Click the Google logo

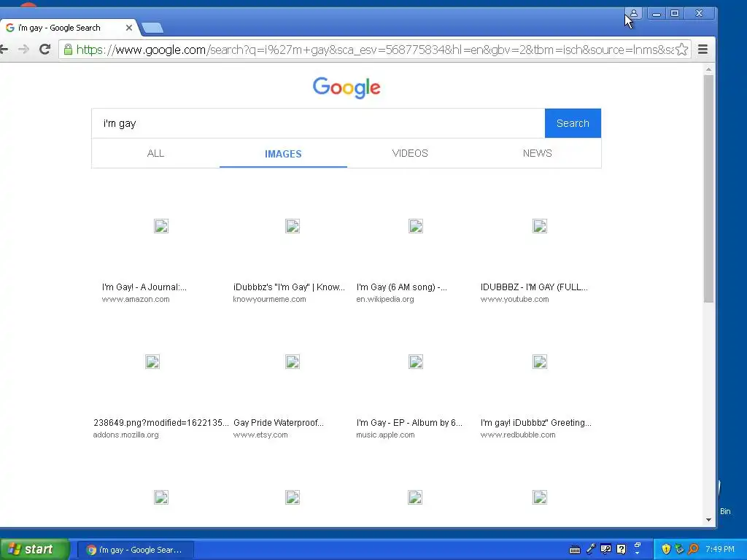point(347,87)
